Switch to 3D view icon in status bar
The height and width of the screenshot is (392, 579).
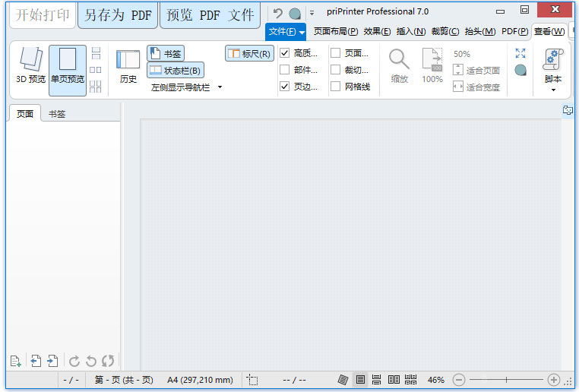point(343,379)
